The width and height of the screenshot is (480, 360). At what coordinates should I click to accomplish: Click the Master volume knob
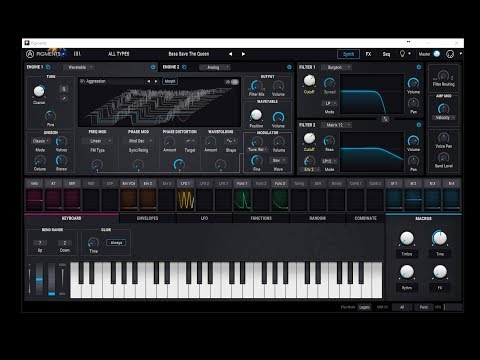tap(436, 54)
